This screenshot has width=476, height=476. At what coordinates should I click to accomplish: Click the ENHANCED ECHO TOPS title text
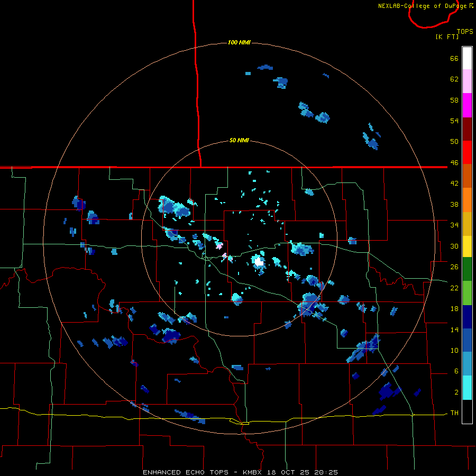pos(186,472)
